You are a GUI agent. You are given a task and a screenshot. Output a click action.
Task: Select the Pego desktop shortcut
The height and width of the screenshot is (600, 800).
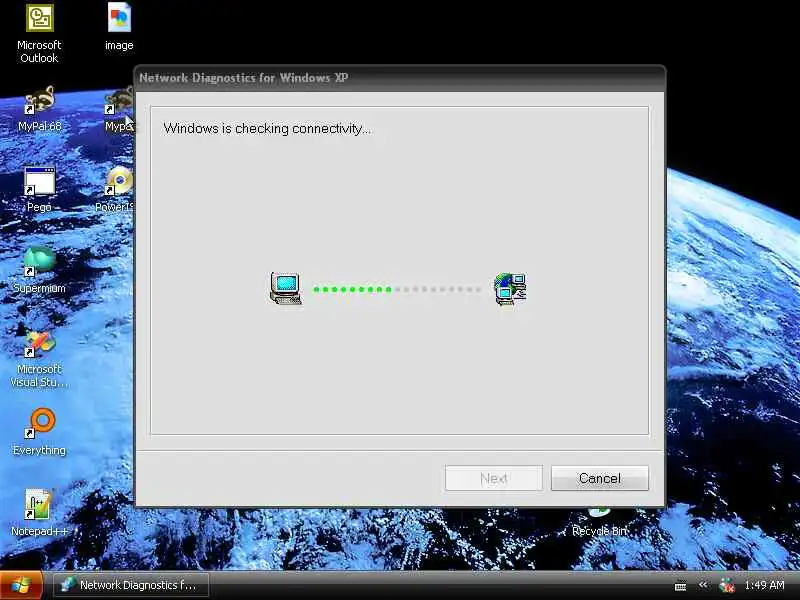coord(39,189)
